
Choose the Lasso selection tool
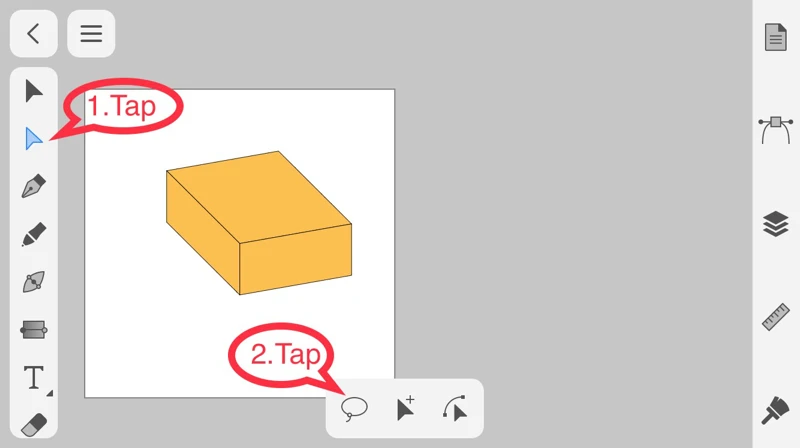pyautogui.click(x=354, y=409)
